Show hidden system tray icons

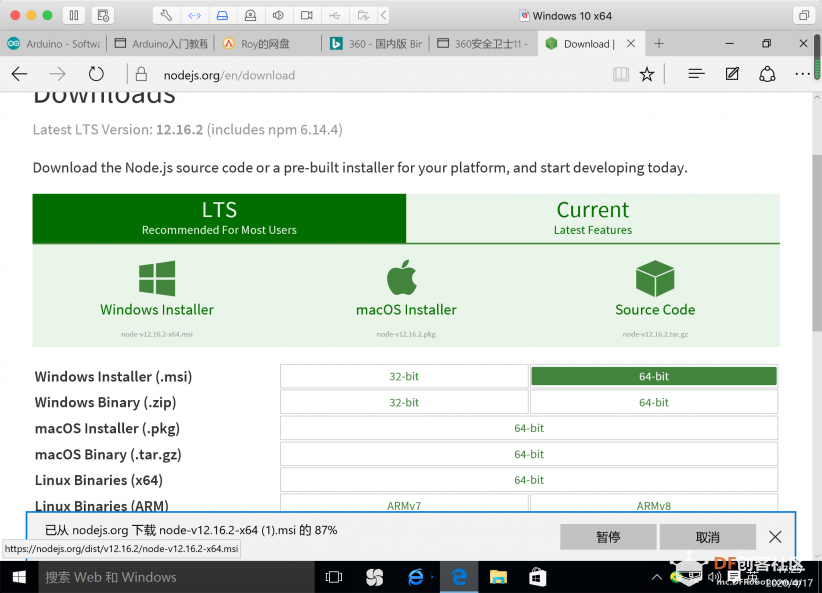pos(656,577)
